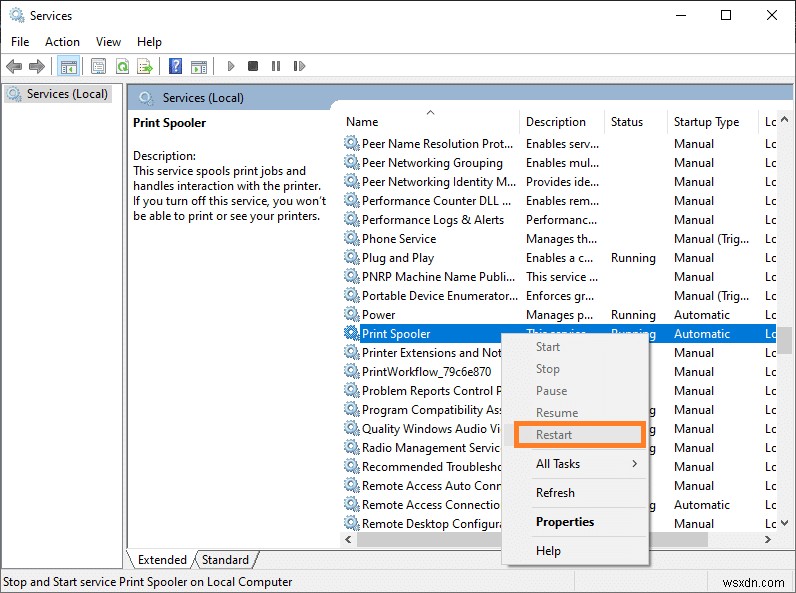Click the vertical scrollbar down arrow
The image size is (796, 593).
[784, 523]
